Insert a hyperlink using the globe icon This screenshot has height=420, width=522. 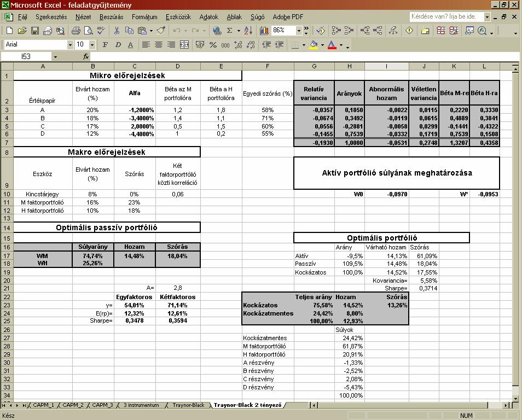tap(217, 31)
